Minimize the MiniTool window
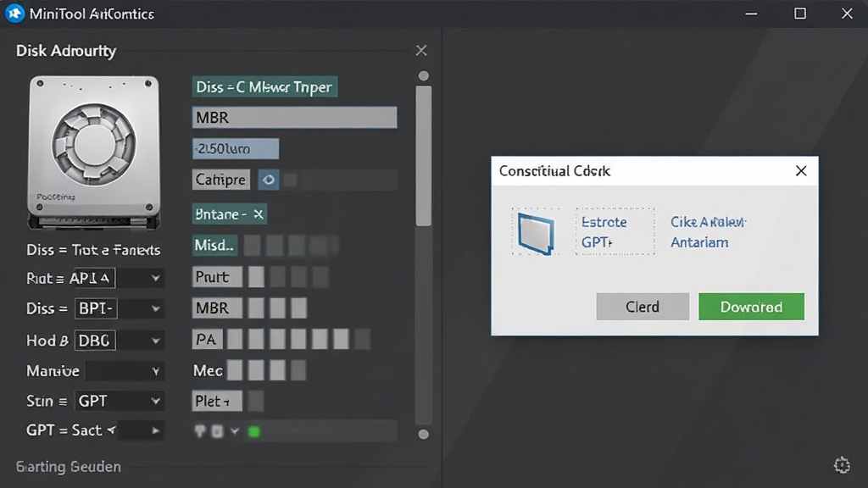This screenshot has height=488, width=868. pyautogui.click(x=751, y=14)
